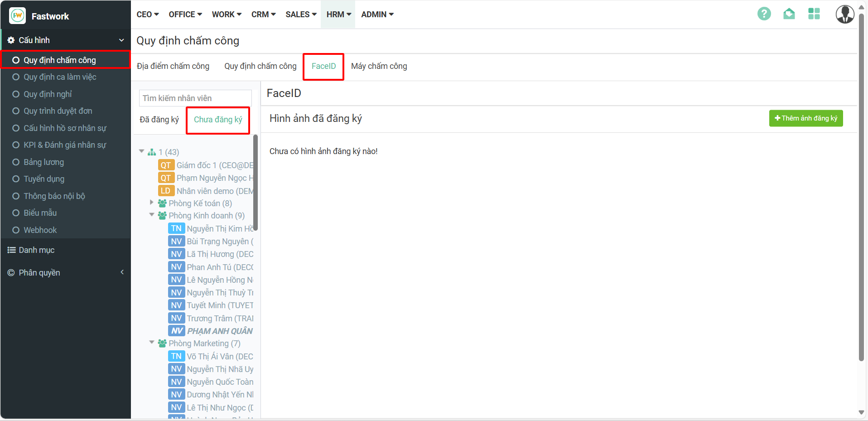Viewport: 868px width, 421px height.
Task: Click the Phòng Marketing group icon
Action: click(162, 344)
